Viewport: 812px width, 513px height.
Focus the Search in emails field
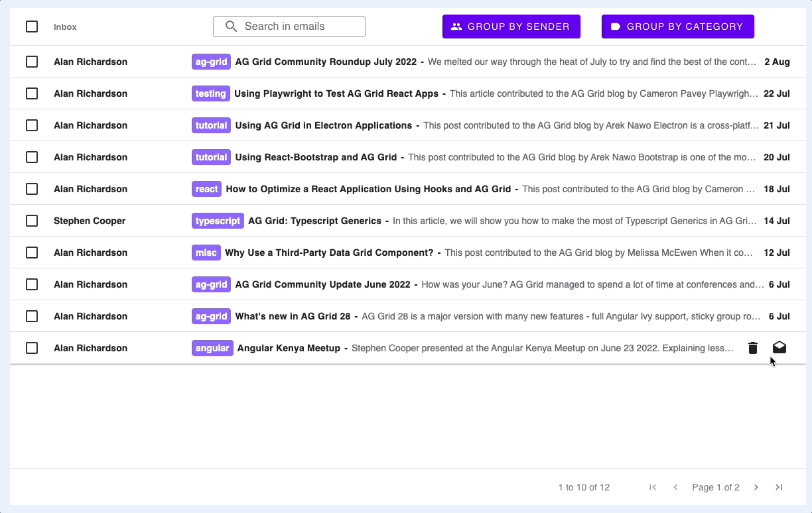click(289, 27)
